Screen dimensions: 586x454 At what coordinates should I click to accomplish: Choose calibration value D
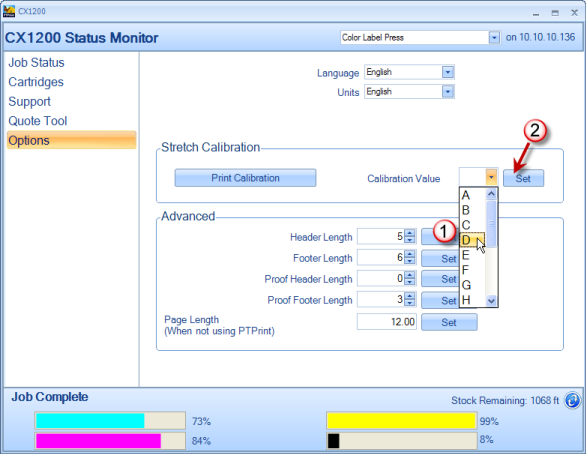point(472,240)
